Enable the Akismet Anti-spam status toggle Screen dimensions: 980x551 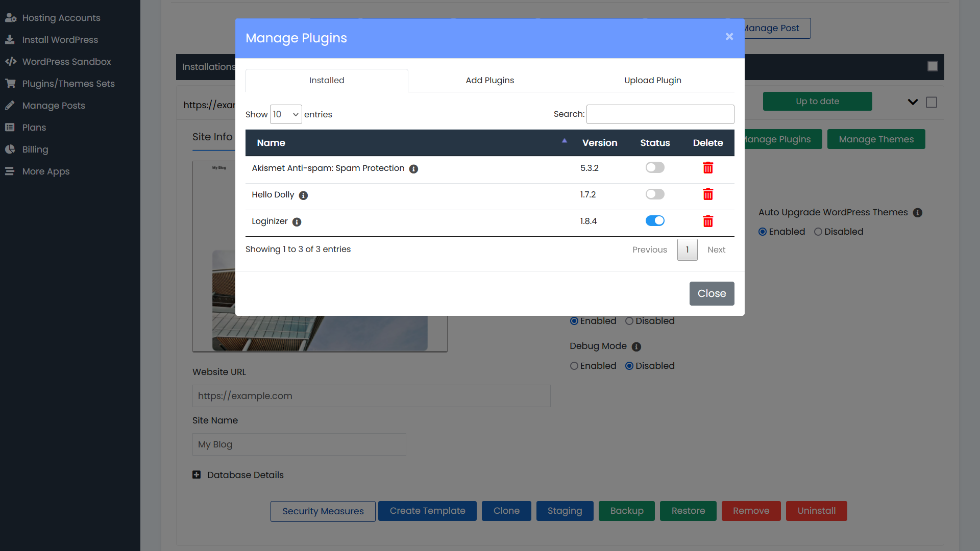655,167
